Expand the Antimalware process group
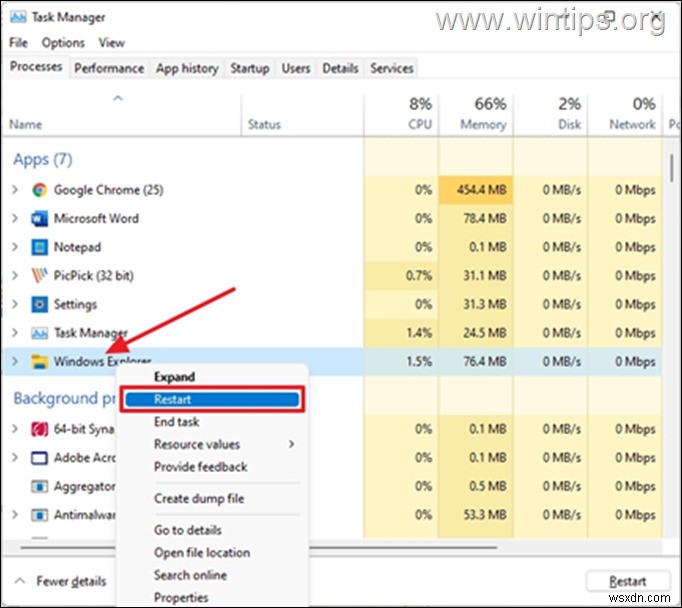 point(15,515)
